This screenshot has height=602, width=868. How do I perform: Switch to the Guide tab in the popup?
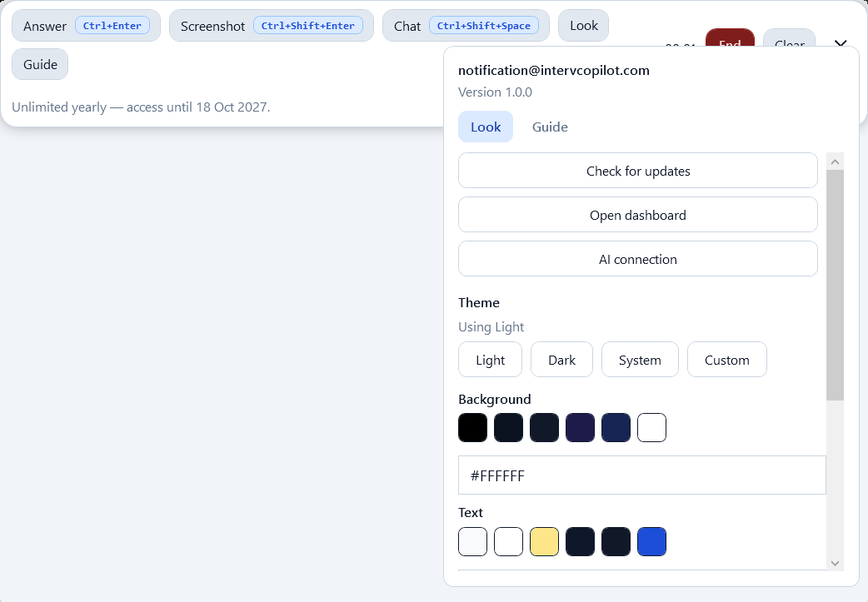[x=550, y=127]
